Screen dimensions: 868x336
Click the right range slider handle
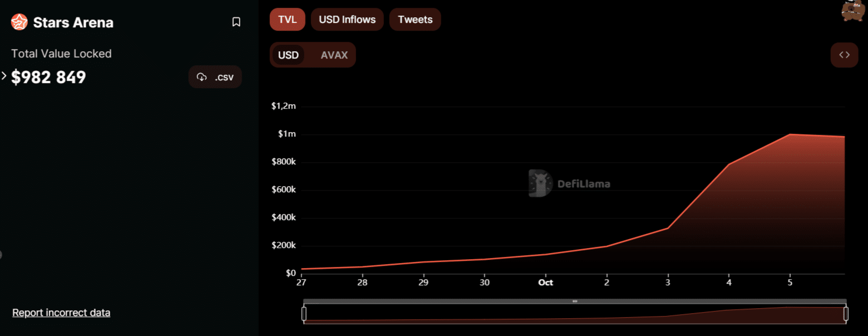tap(846, 314)
